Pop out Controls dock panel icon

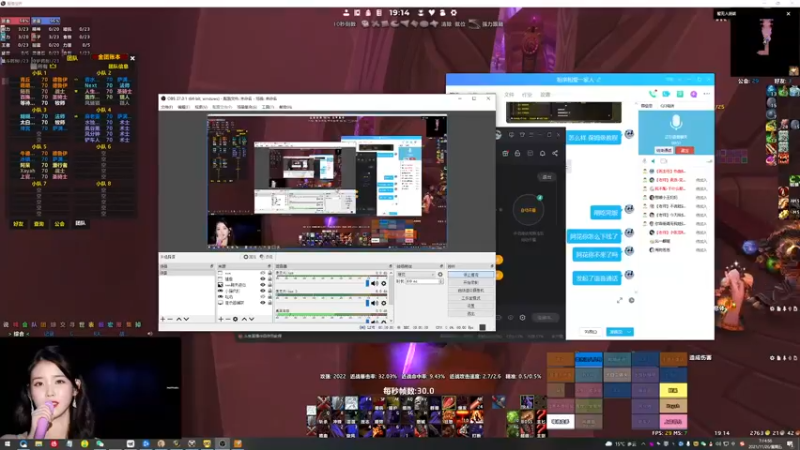pyautogui.click(x=492, y=266)
